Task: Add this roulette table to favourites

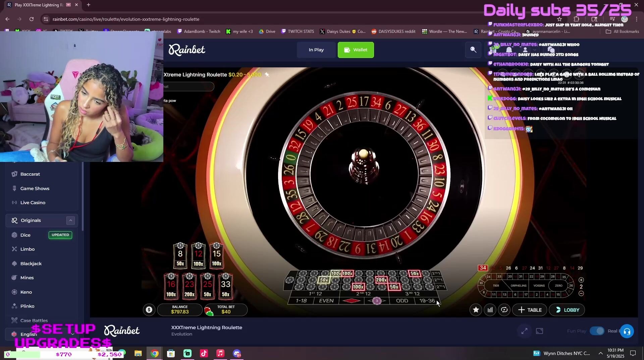Action: pos(476,310)
